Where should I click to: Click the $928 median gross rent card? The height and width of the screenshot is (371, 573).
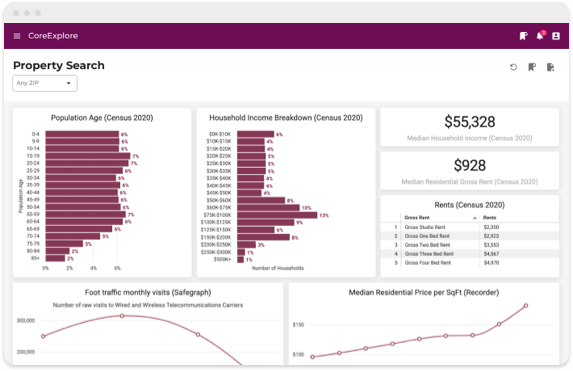(x=470, y=171)
